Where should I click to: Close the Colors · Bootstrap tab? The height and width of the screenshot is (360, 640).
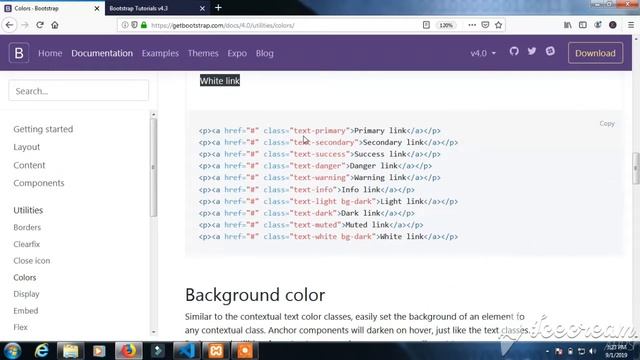97,8
